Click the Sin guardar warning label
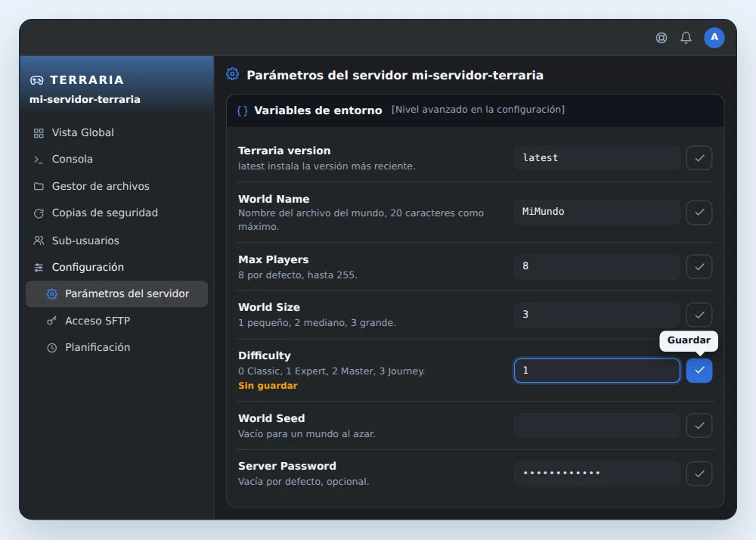The height and width of the screenshot is (540, 756). coord(268,386)
